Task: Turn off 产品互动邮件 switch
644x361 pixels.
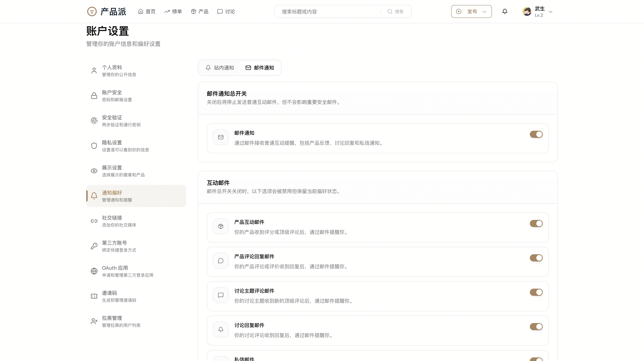Action: [x=536, y=223]
